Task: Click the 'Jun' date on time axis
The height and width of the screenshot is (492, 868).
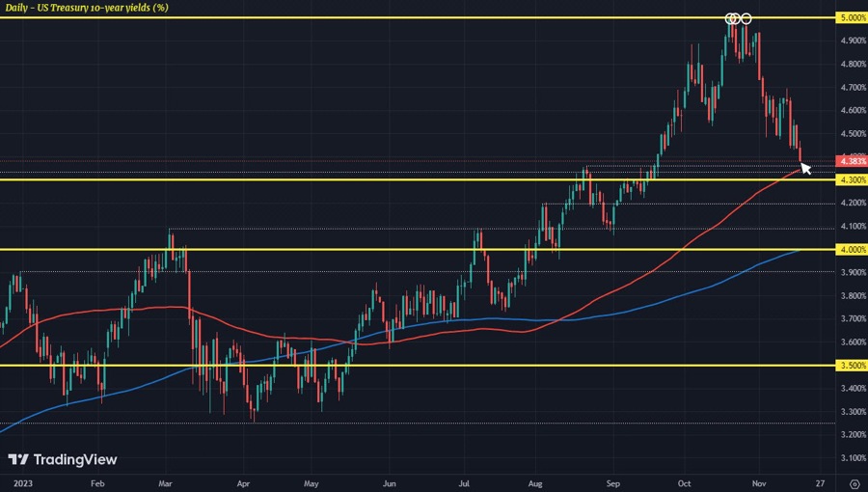Action: (388, 480)
